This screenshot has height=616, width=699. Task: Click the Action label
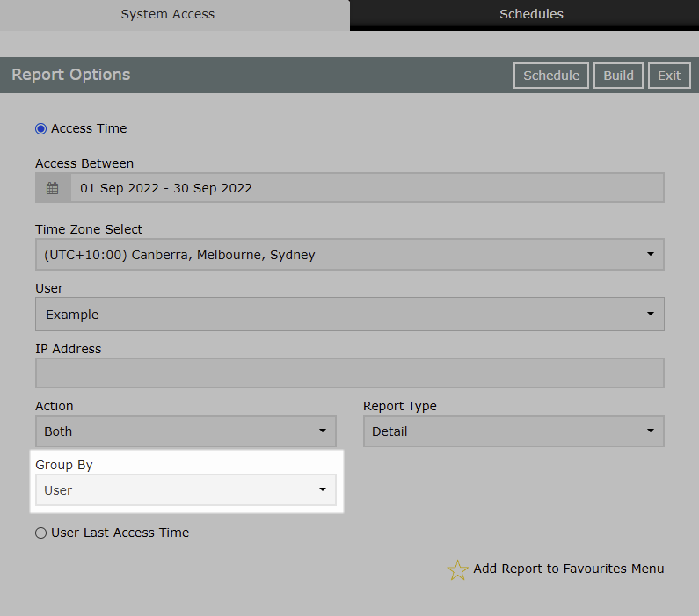pyautogui.click(x=55, y=406)
